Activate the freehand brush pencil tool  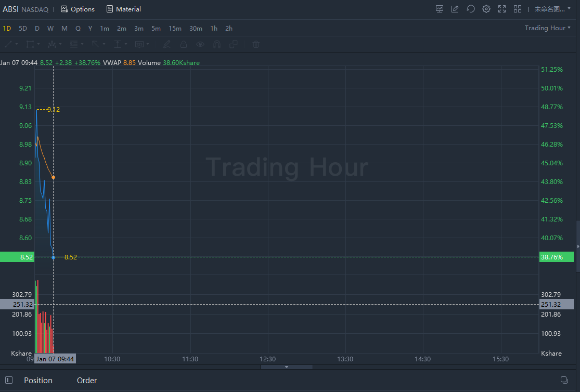(x=167, y=44)
